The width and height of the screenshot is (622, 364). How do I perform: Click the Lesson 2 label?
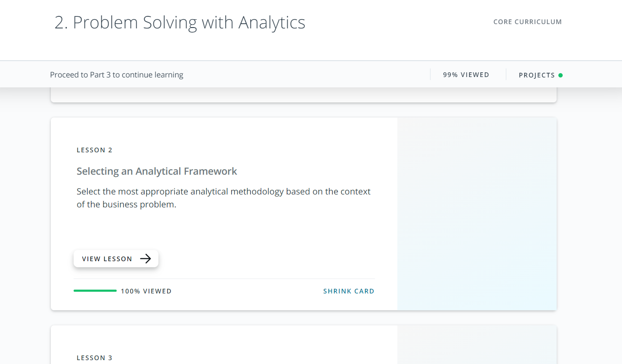94,150
